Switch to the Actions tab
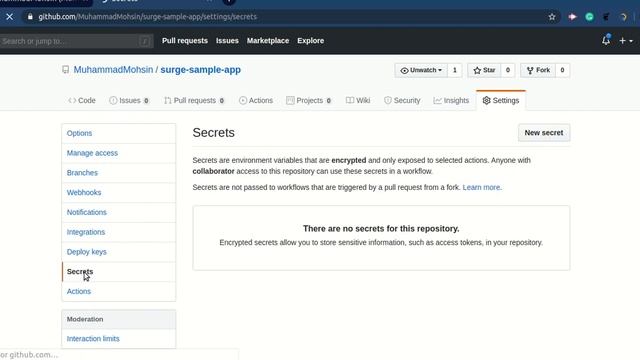 [x=256, y=100]
